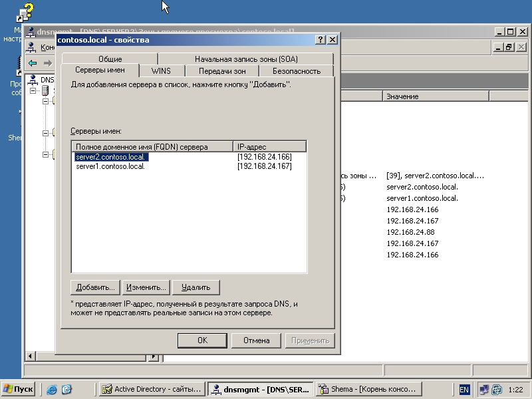Switch to the WINS tab

pos(161,71)
